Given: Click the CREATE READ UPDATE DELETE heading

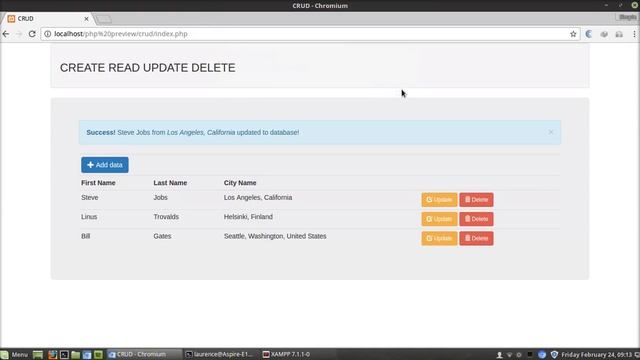Looking at the screenshot, I should point(148,68).
